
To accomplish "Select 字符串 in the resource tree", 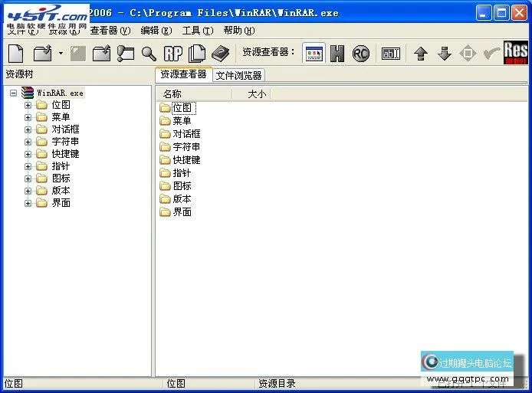I will tap(65, 142).
